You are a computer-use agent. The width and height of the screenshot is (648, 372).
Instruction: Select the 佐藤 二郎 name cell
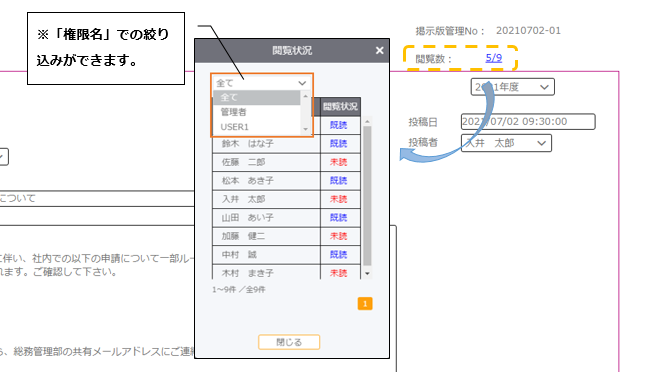(267, 162)
